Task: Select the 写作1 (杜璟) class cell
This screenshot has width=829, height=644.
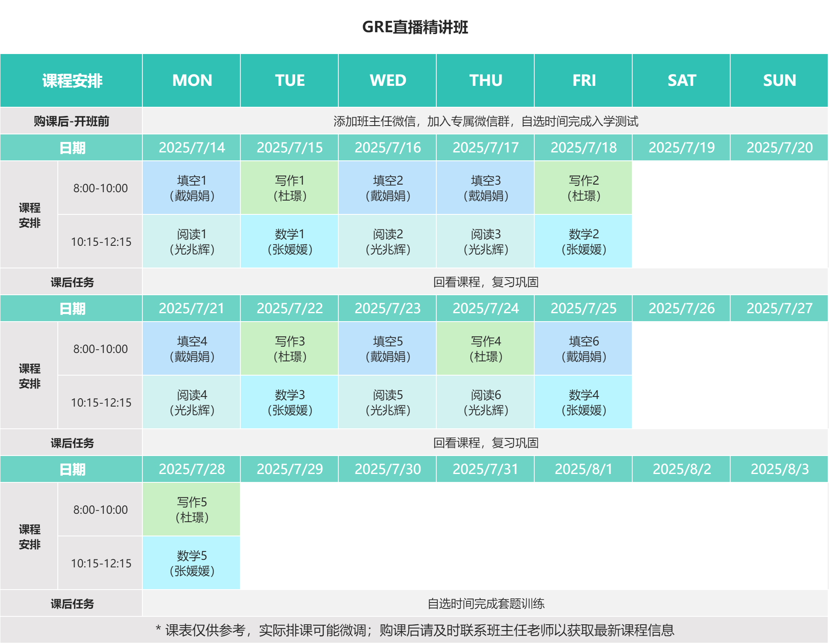Action: [290, 188]
